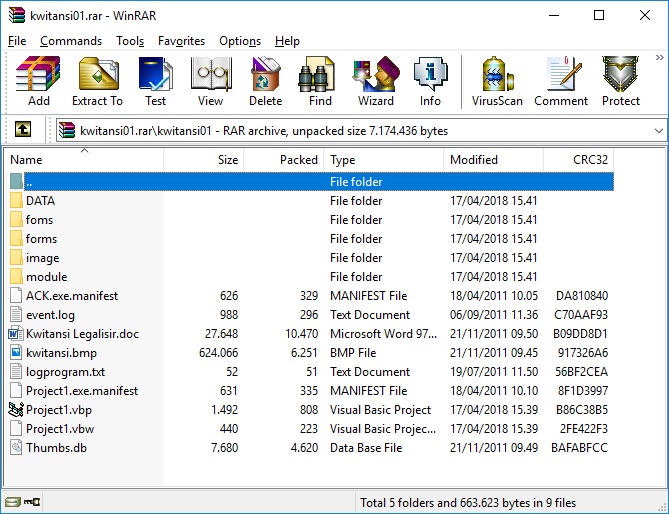The image size is (669, 514).
Task: Click the Visual Basic Project type cell
Action: (380, 409)
